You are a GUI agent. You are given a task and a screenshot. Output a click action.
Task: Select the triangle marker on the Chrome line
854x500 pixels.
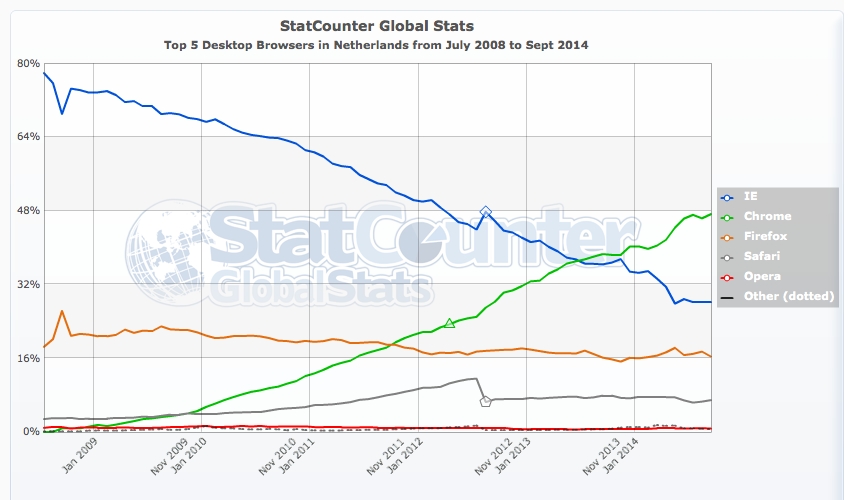[x=450, y=323]
